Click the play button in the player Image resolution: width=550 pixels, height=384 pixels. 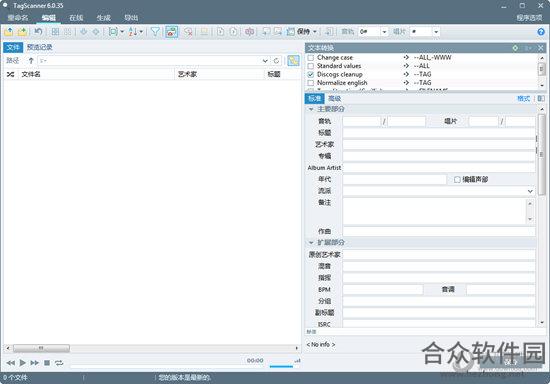tap(22, 363)
